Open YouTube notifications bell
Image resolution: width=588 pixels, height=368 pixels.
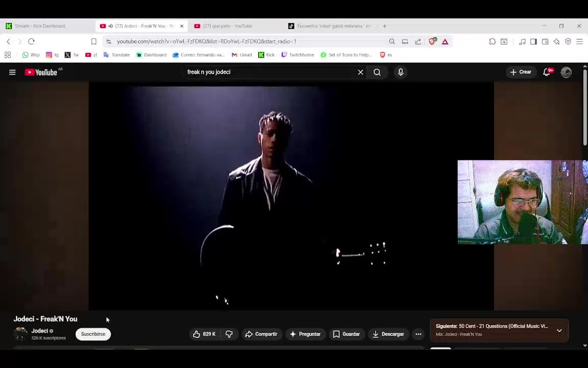[547, 72]
